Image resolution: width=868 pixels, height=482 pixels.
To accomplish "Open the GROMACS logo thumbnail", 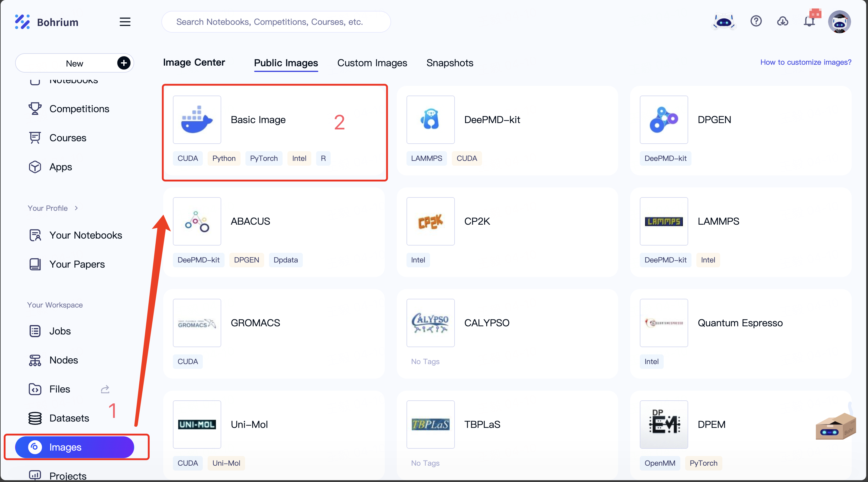I will (197, 323).
